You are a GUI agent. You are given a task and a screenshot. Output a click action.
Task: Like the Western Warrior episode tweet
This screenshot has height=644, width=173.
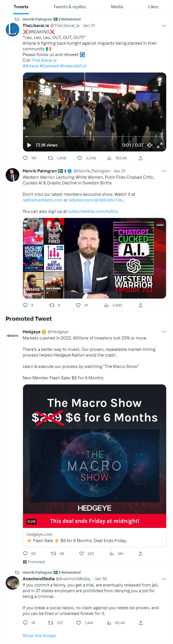pos(78,305)
